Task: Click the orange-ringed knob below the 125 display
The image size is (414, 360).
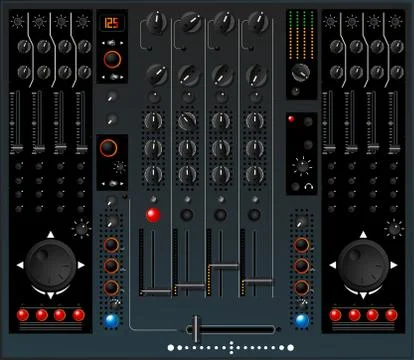Action: tap(112, 59)
